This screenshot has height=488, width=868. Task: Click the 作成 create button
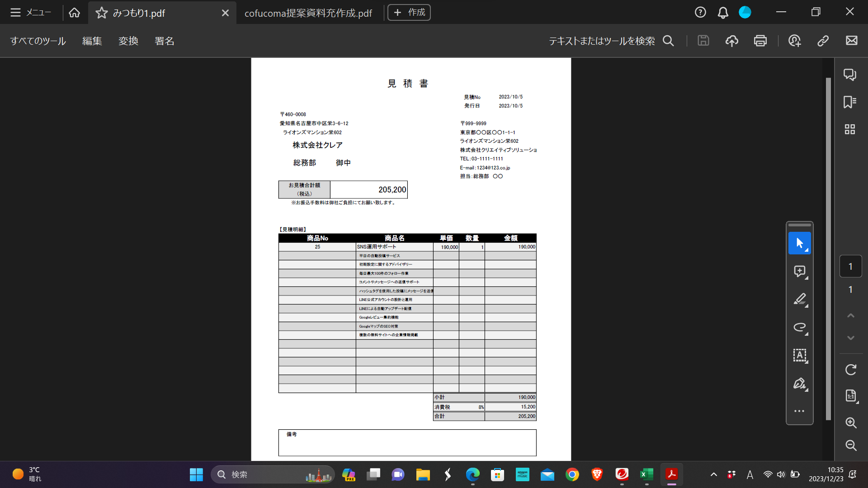409,13
